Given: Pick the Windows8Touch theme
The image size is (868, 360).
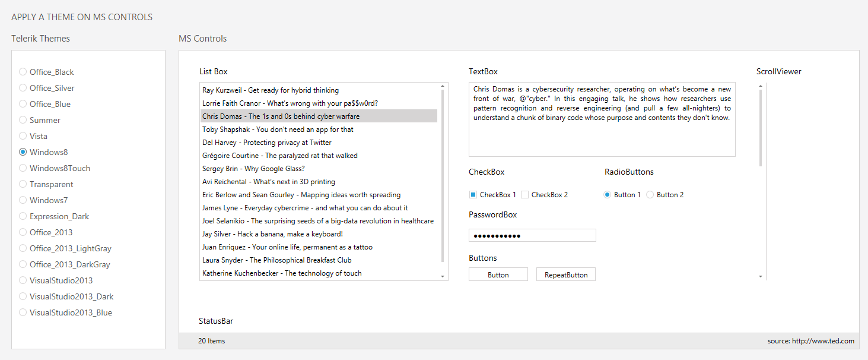Looking at the screenshot, I should pos(23,168).
